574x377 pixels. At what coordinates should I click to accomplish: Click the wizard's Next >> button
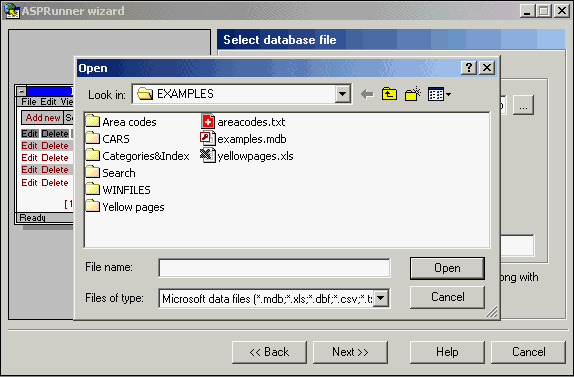coord(350,352)
